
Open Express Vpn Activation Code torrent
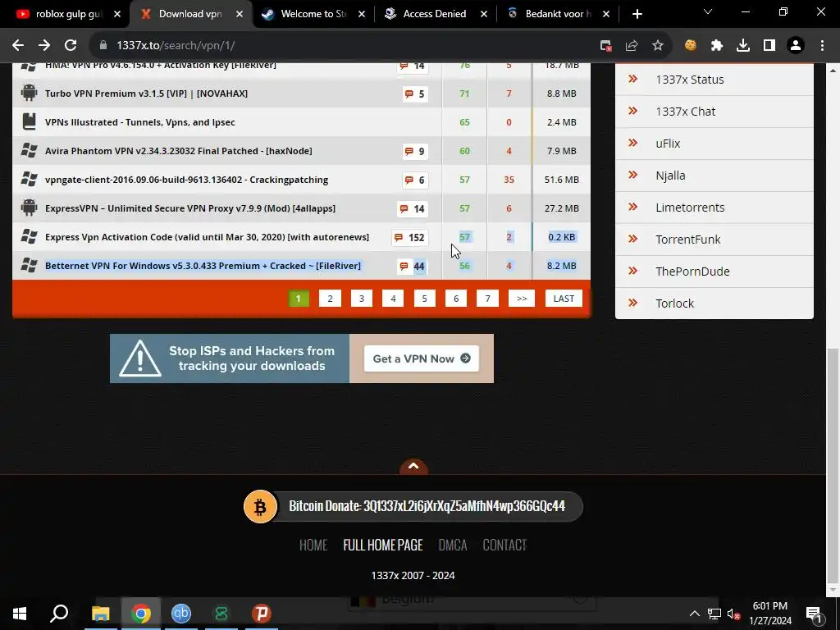coord(207,237)
